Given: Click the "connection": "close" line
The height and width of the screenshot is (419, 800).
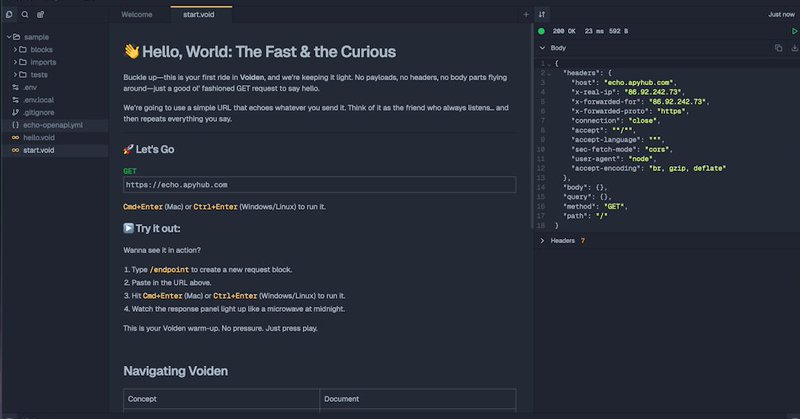Looking at the screenshot, I should (x=616, y=121).
